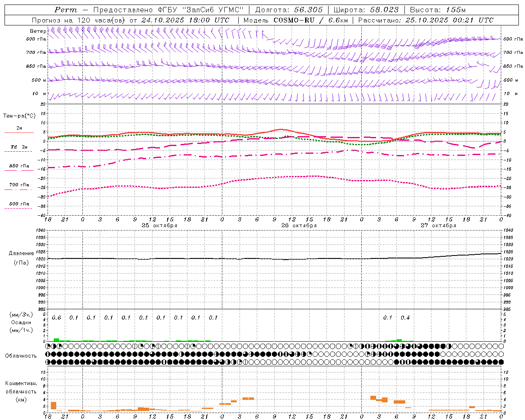This screenshot has width=525, height=420.
Task: Click the "Ветер" wind panel label
Action: 38,31
